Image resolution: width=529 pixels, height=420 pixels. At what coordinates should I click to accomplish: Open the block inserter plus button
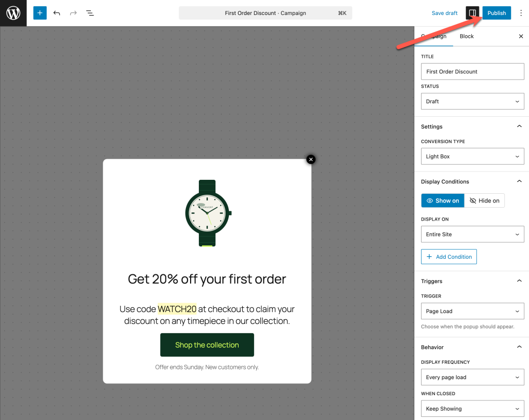40,13
